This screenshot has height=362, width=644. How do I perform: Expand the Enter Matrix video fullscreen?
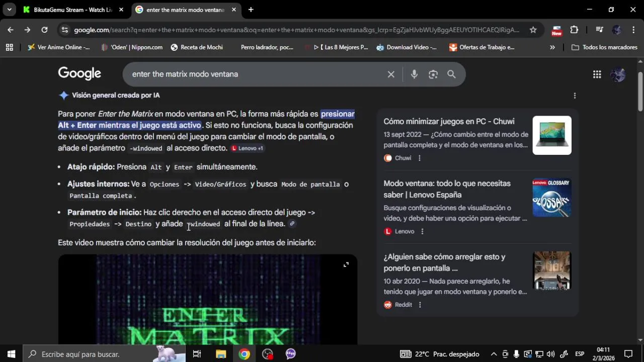346,264
